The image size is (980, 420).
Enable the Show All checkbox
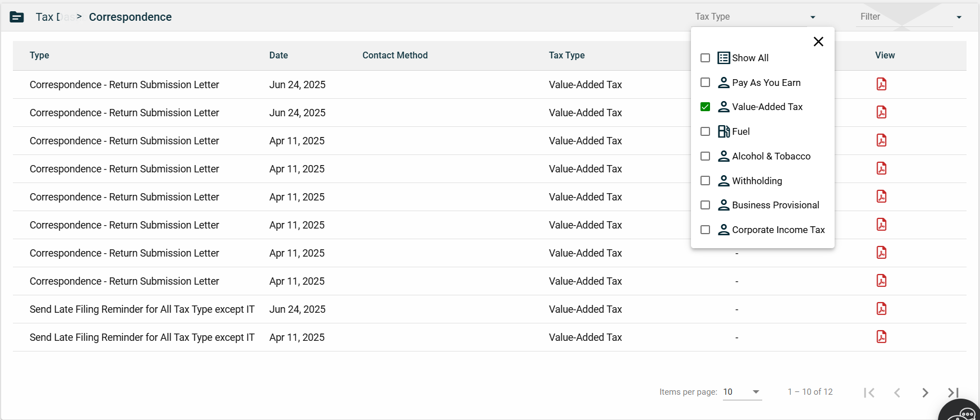click(706, 58)
